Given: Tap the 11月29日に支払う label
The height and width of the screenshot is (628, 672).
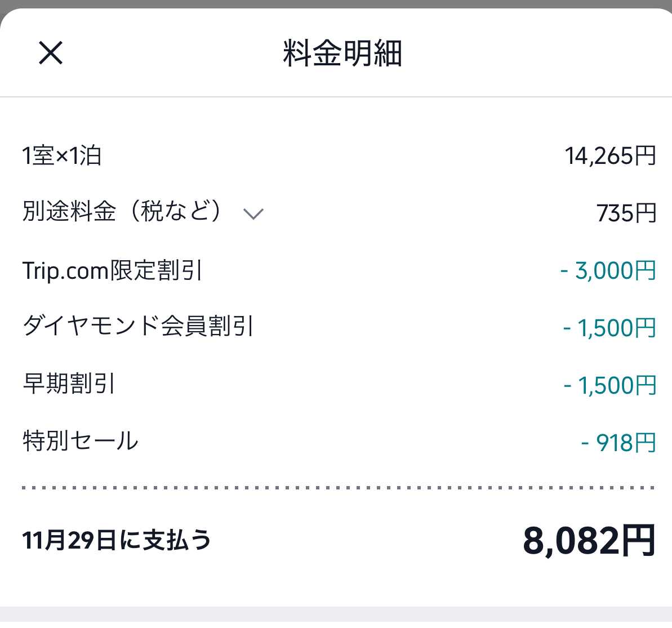Looking at the screenshot, I should [117, 540].
